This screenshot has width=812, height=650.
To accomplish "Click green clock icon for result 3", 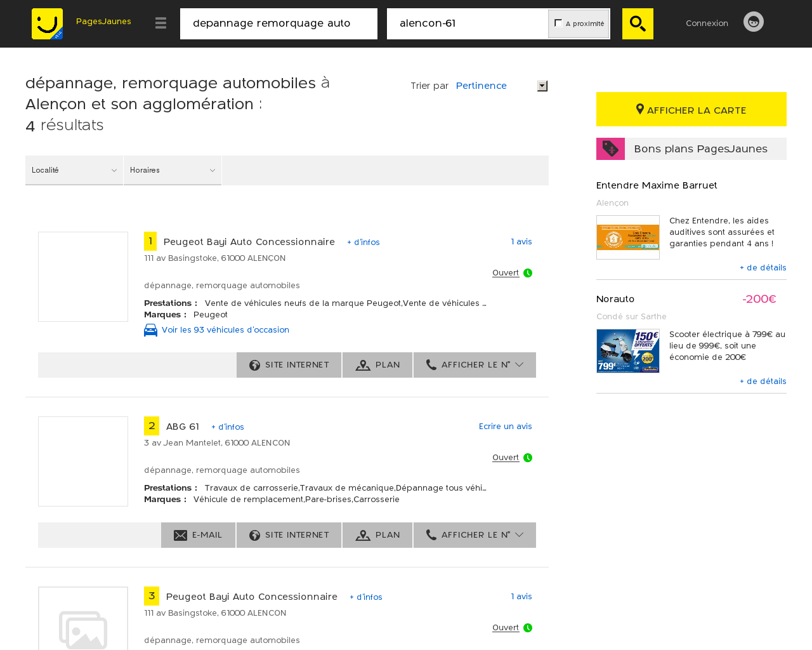I will tap(528, 628).
